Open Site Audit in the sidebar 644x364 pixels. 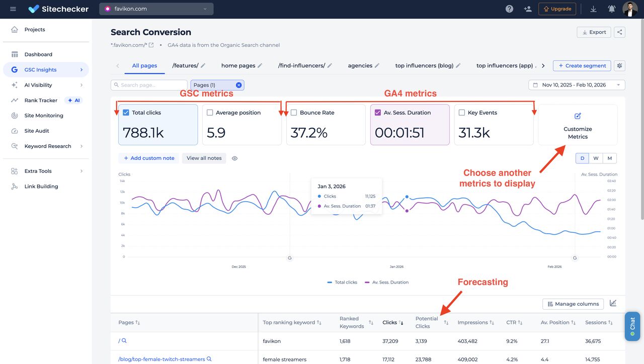point(37,131)
